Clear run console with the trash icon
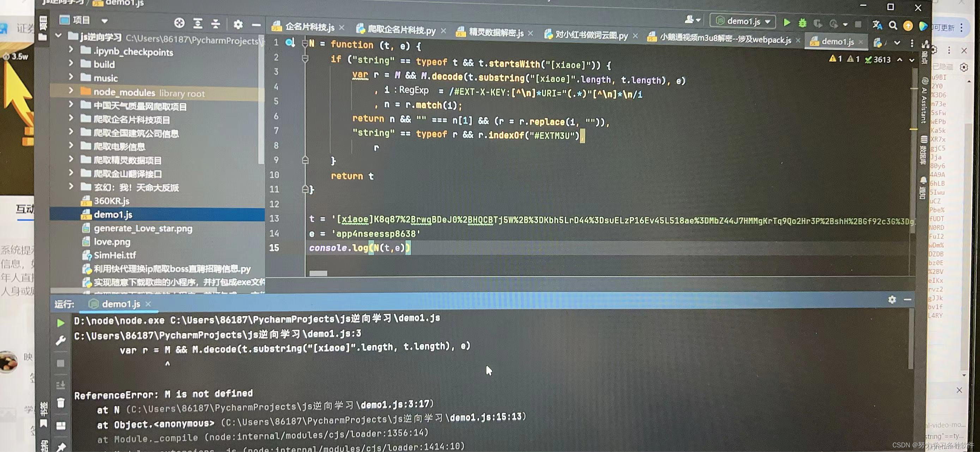 click(60, 403)
